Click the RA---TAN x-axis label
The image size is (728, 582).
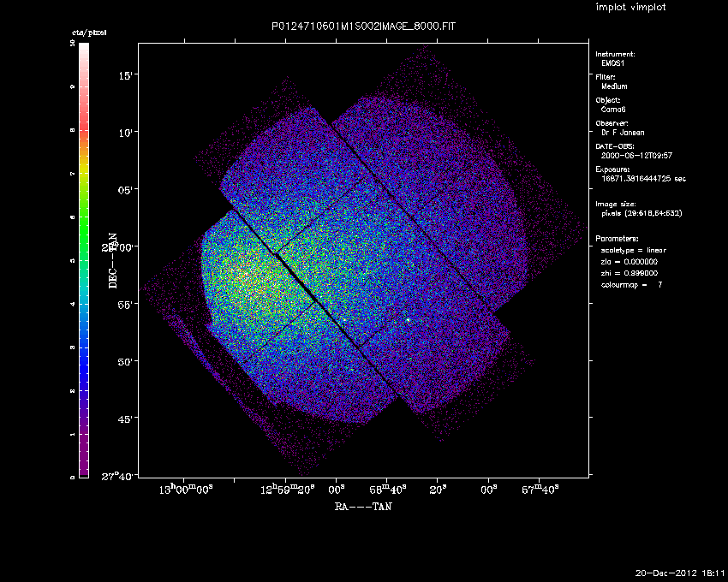tap(364, 507)
